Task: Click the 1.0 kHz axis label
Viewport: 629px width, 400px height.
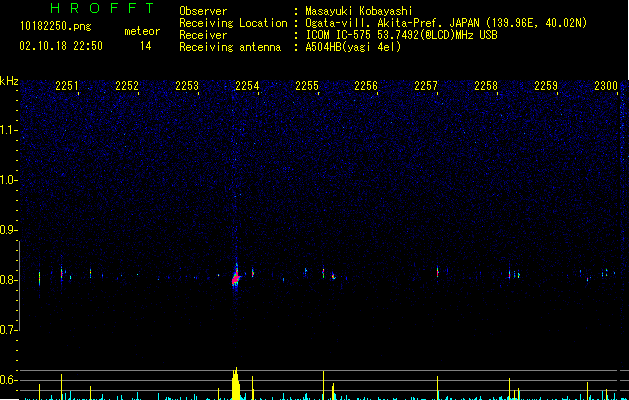Action: pyautogui.click(x=8, y=180)
